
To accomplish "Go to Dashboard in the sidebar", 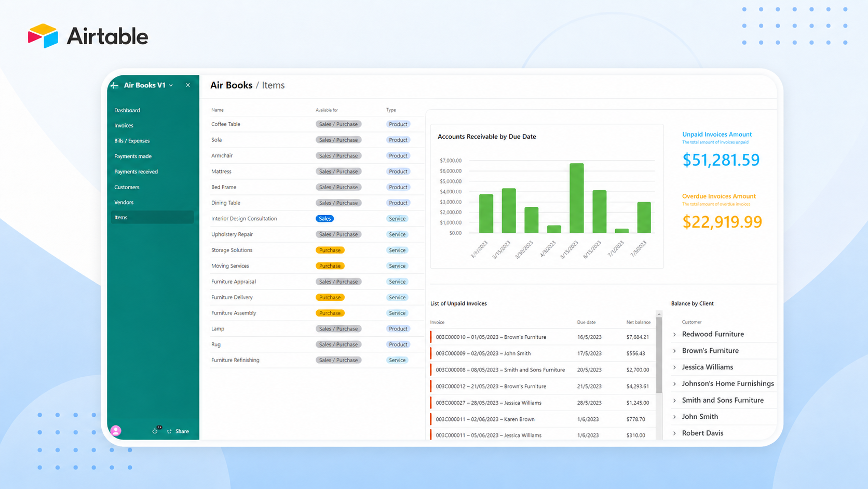I will point(127,110).
